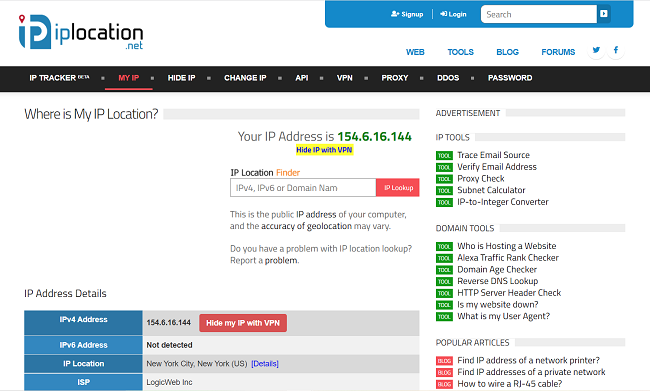Screen dimensions: 650x391
Task: Open the VPN tab
Action: (344, 78)
